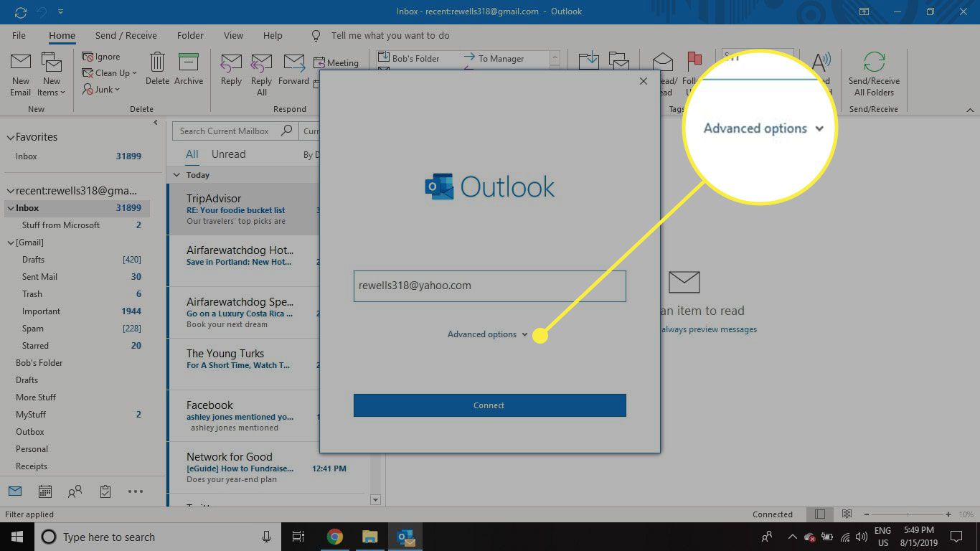
Task: Click the email address input field
Action: pos(489,286)
